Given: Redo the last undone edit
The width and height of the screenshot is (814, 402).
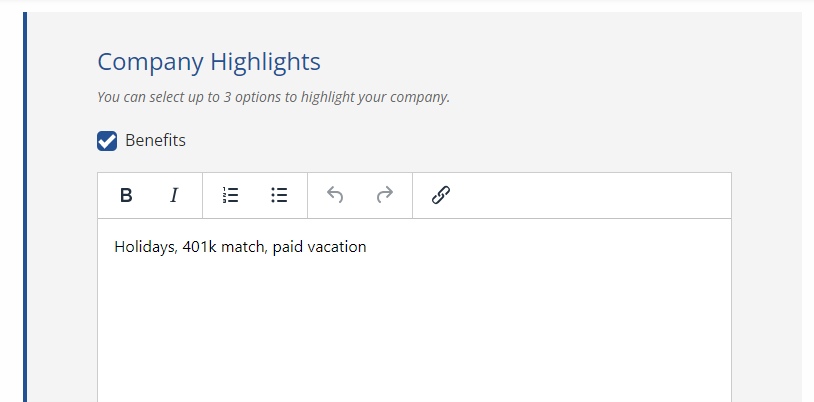Looking at the screenshot, I should 385,195.
